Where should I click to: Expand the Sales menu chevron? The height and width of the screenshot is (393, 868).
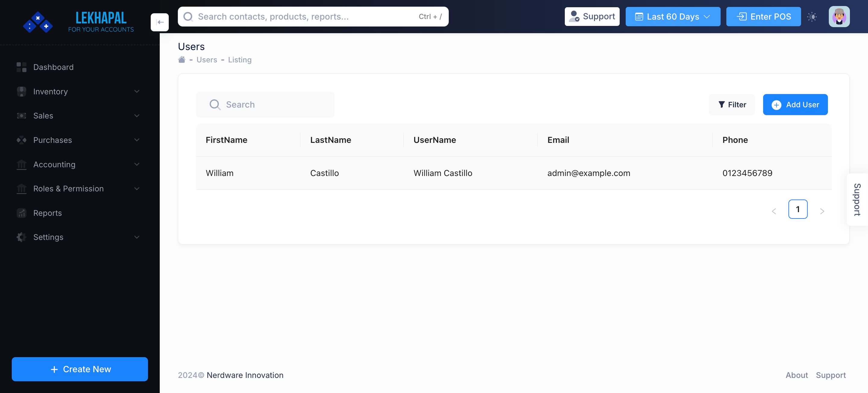tap(137, 116)
